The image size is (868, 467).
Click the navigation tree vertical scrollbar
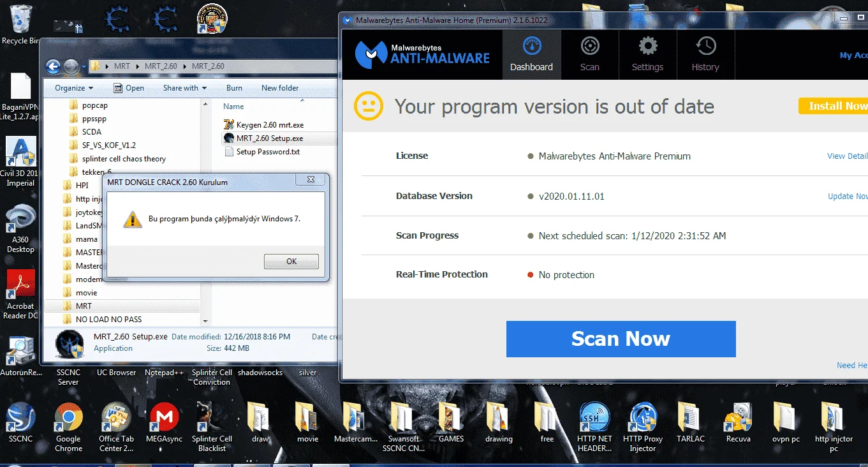(205, 212)
